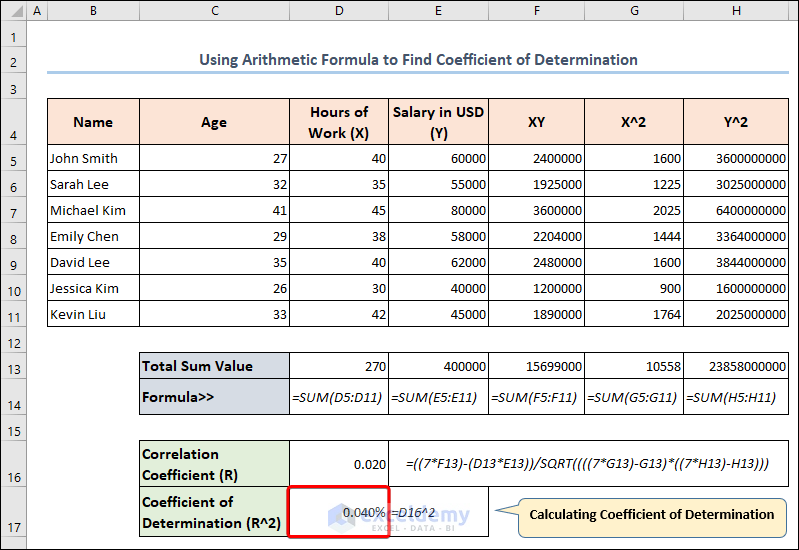799x550 pixels.
Task: Select the 'Hours of Work (X)' header cell
Action: [x=339, y=122]
